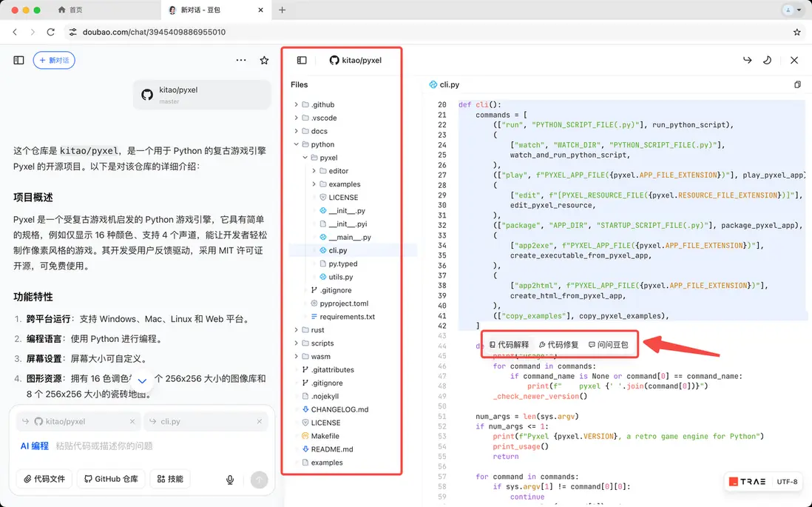Click the share arrow icon
812x507 pixels.
(x=747, y=60)
